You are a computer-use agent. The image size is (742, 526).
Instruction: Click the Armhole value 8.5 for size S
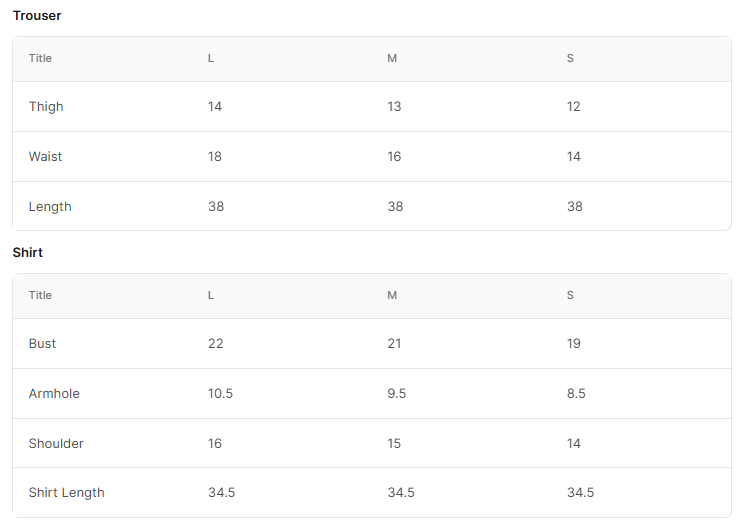pos(576,394)
